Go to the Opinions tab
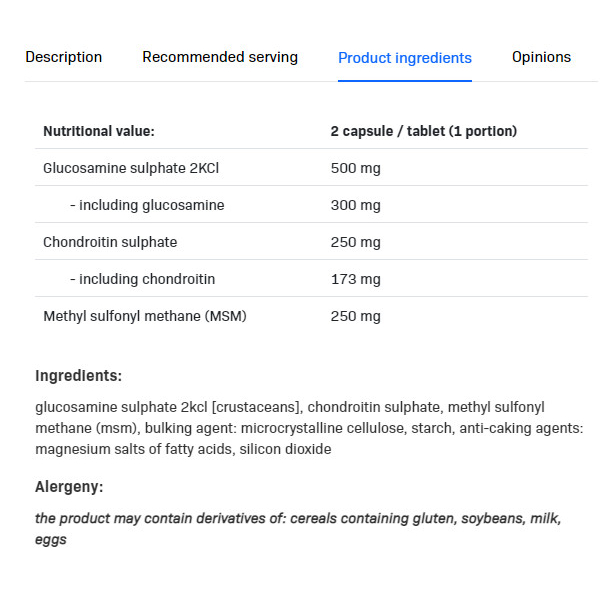This screenshot has height=612, width=612. point(541,57)
